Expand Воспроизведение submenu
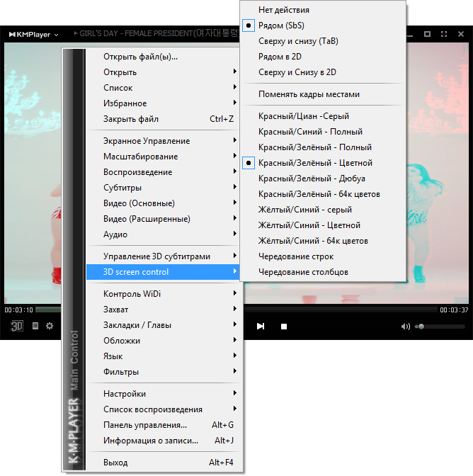The image size is (473, 476). pos(164,172)
